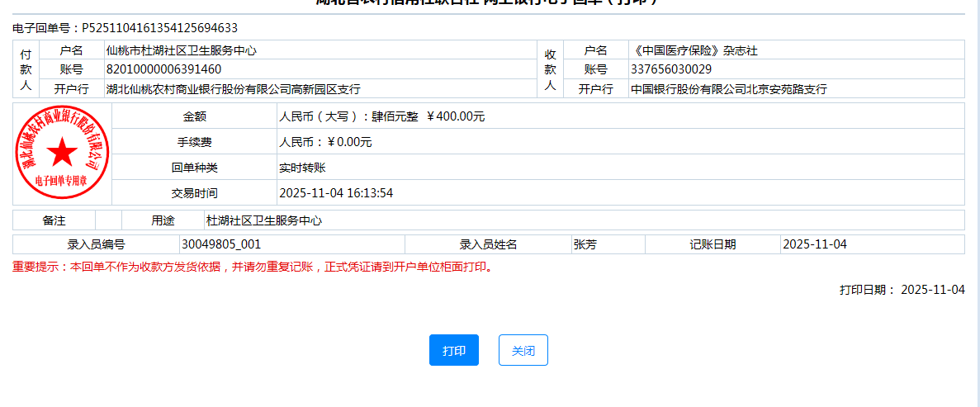Click the blue 打印 button
Viewport: 980px width, 407px height.
point(453,350)
